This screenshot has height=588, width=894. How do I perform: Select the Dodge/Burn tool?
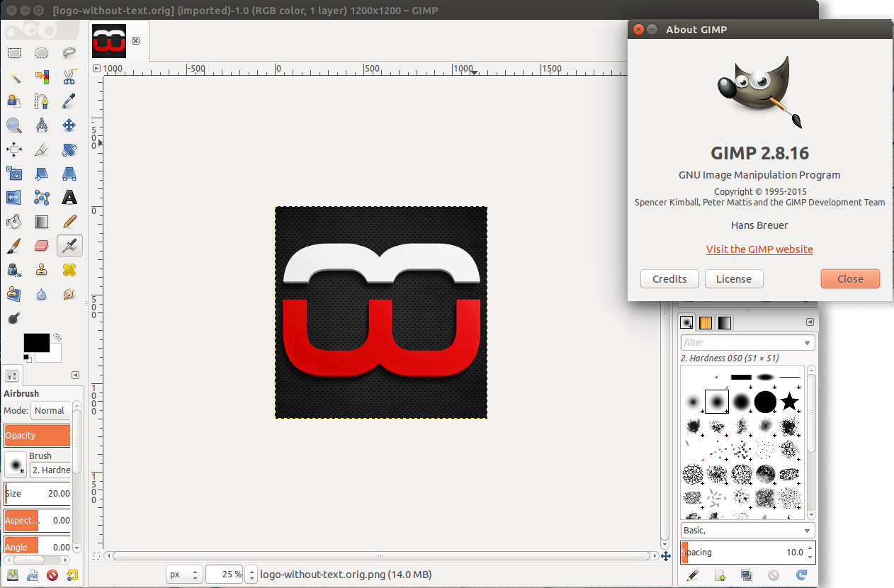(x=14, y=318)
